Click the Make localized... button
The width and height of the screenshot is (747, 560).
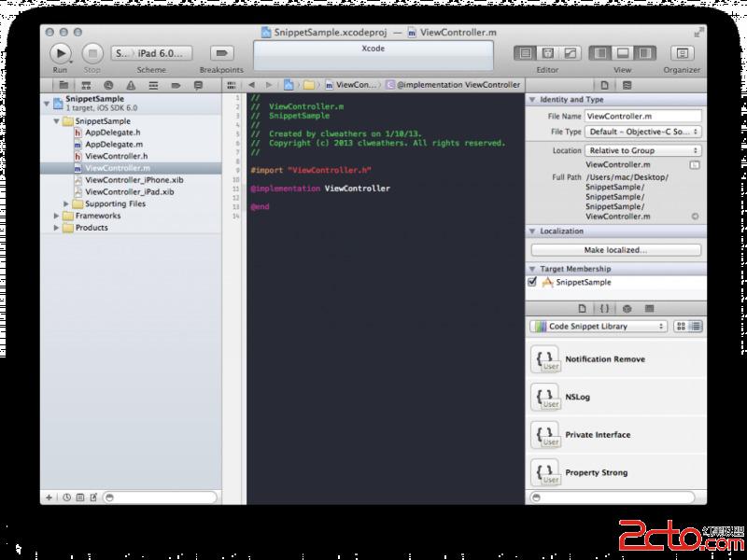[x=615, y=250]
